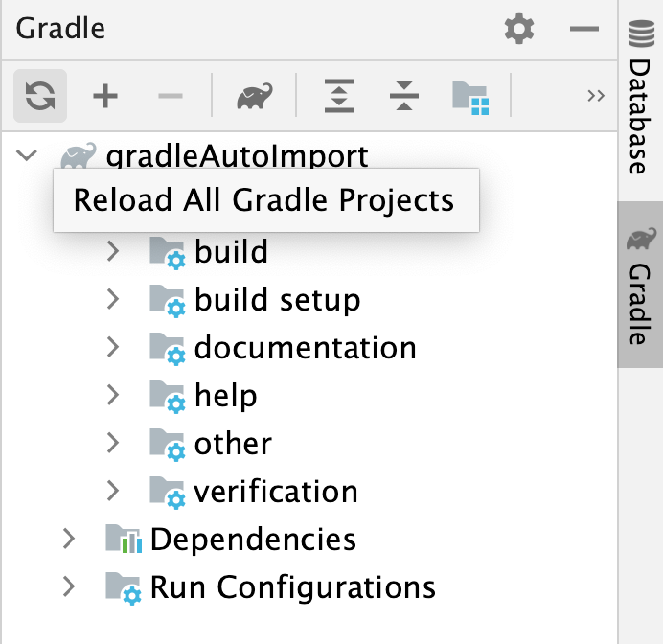
Task: Collapse the gradleAutoImport project node
Action: point(28,155)
